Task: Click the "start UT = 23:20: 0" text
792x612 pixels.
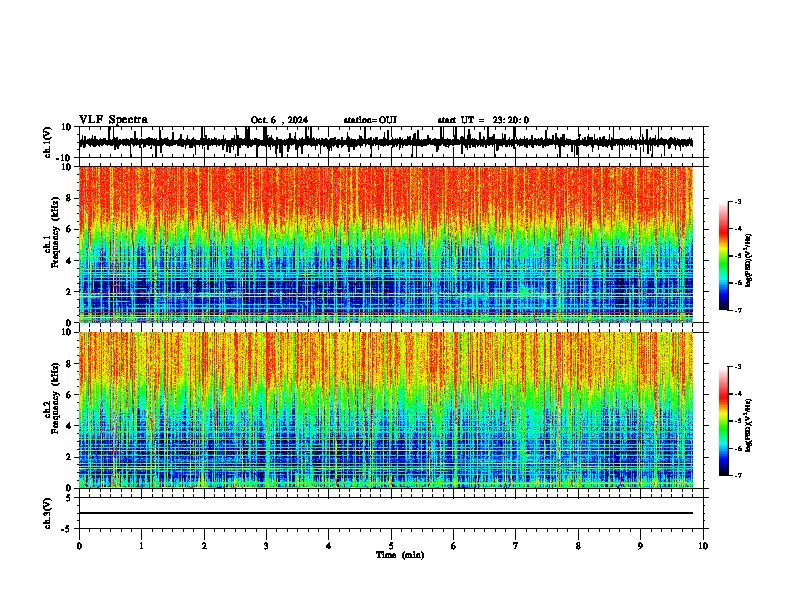Action: pos(483,120)
